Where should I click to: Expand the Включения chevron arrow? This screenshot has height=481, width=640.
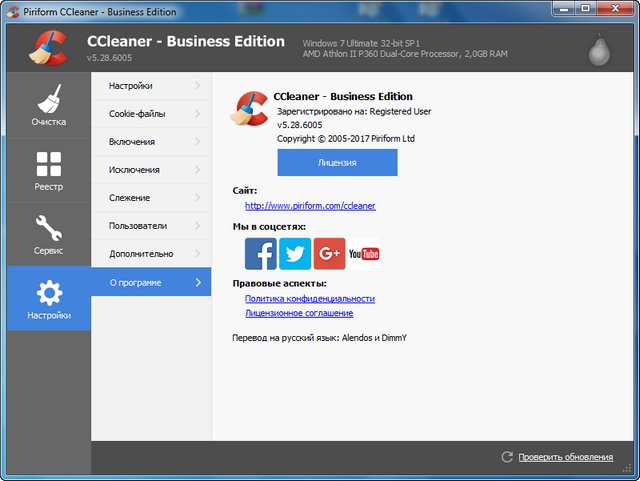click(198, 142)
